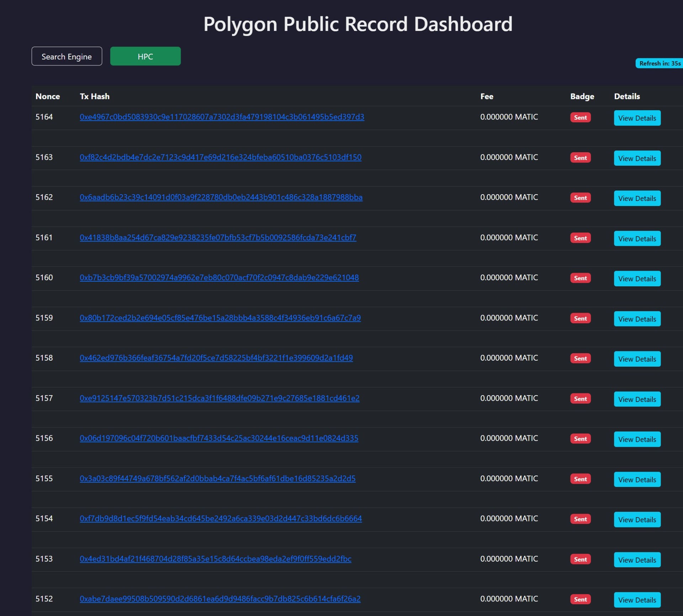This screenshot has height=616, width=683.
Task: Open tx hash starting 0x80b172ced2
Action: pos(220,318)
